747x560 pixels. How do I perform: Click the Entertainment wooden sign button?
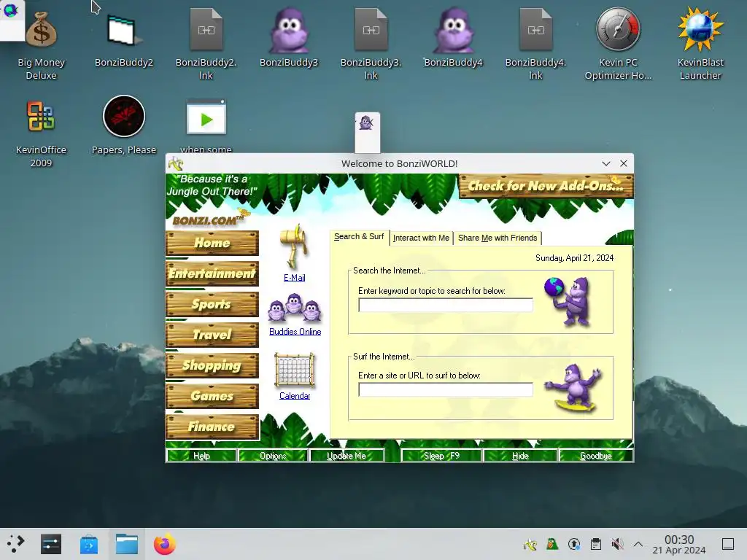pos(212,273)
